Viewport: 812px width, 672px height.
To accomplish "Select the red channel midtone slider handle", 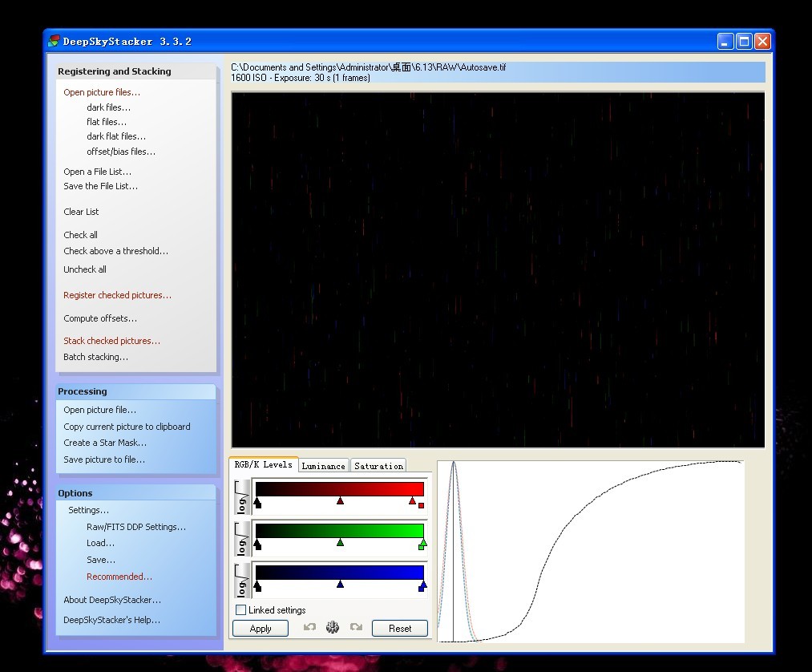I will pyautogui.click(x=340, y=500).
